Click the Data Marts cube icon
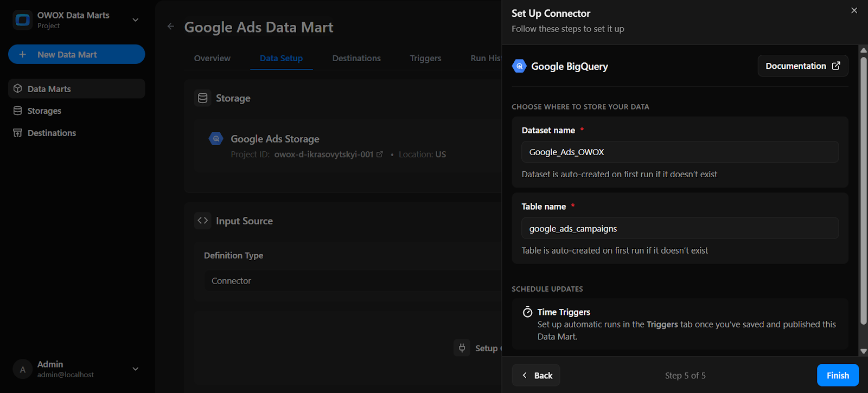 point(18,88)
